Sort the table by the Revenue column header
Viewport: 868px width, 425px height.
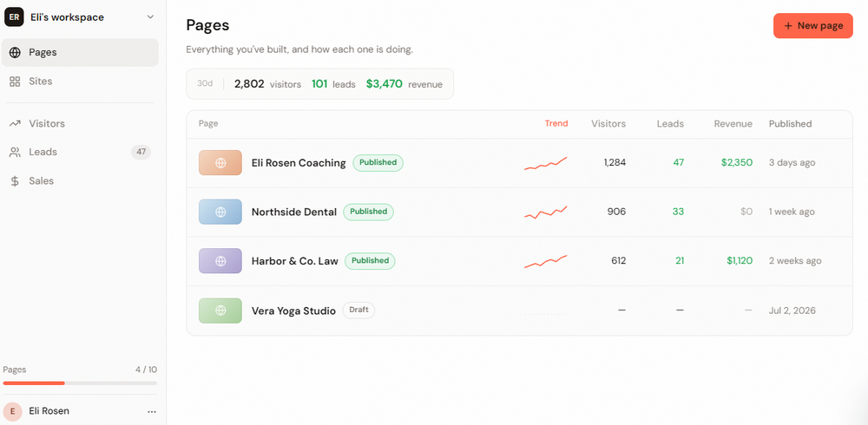pyautogui.click(x=733, y=123)
